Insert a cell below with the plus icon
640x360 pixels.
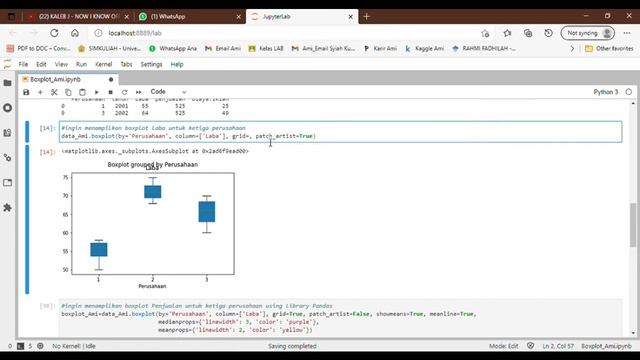click(40, 92)
